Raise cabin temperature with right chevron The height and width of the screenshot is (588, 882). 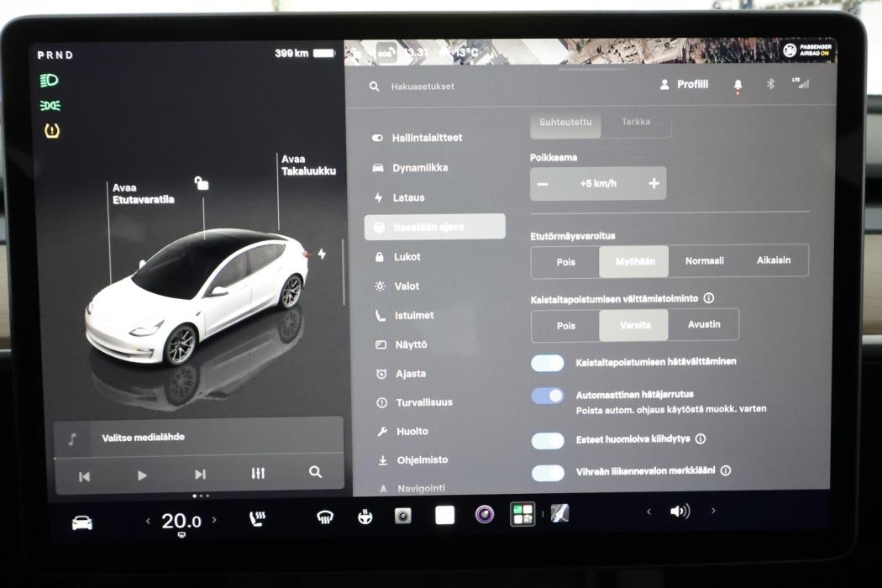[x=214, y=520]
